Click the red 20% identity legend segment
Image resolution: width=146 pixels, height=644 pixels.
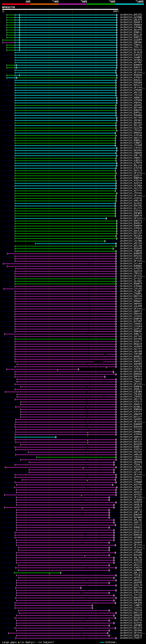coord(16,4)
